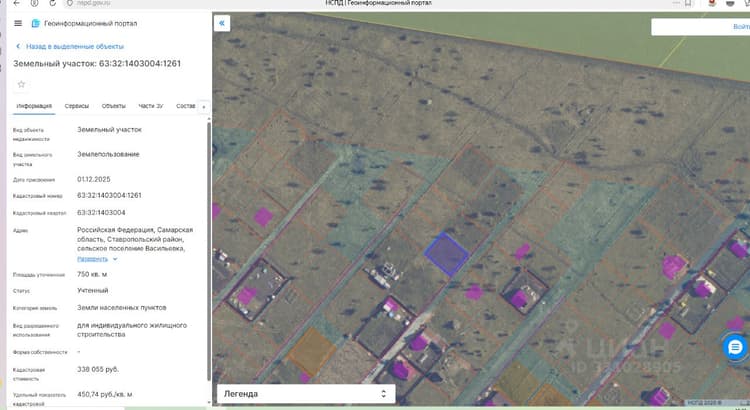Click the heading Земельный участок: 63:32:1403004:1261

[x=97, y=63]
